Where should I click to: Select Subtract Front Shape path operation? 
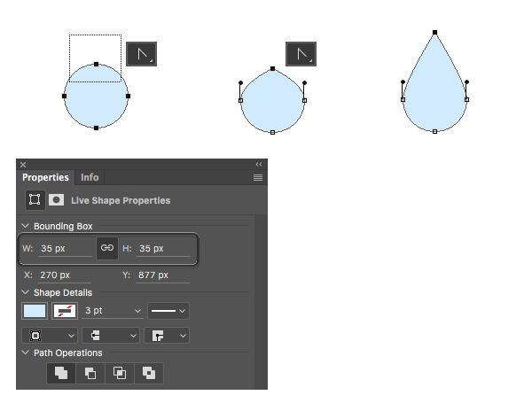pos(90,373)
